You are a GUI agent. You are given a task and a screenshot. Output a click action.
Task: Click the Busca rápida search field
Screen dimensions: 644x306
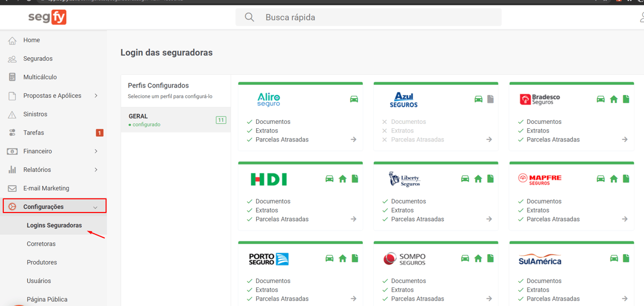(374, 17)
